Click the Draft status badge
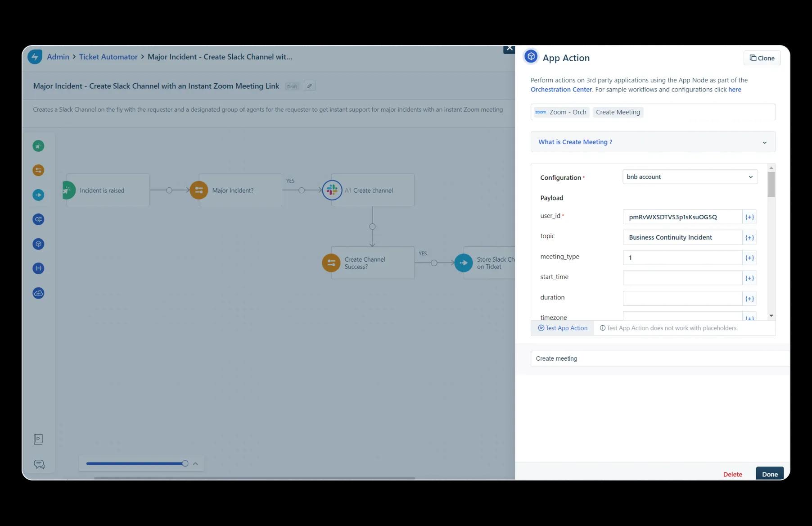 [292, 86]
